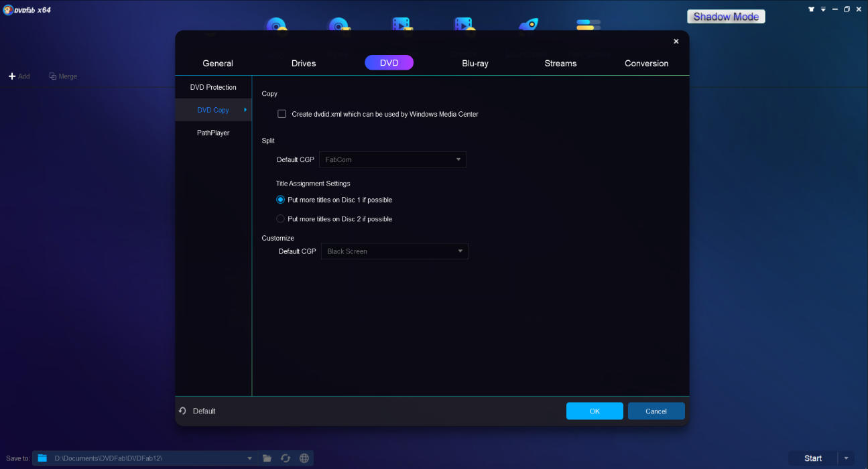This screenshot has height=469, width=868.
Task: Close the settings dialog with X
Action: click(676, 42)
